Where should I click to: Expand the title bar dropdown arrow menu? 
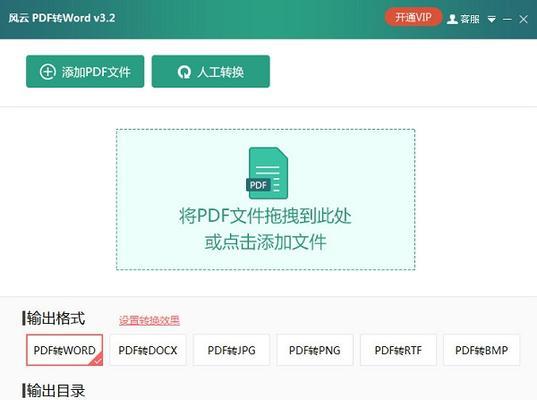(x=491, y=19)
